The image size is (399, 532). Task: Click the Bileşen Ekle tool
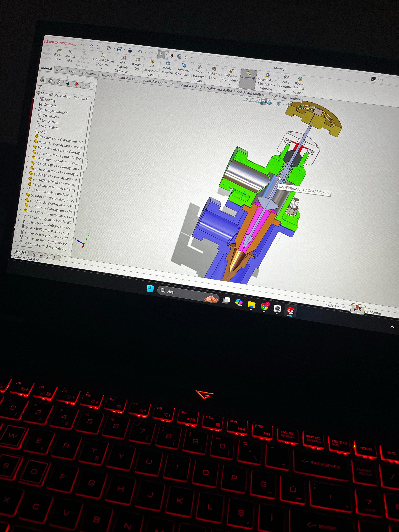pos(58,55)
